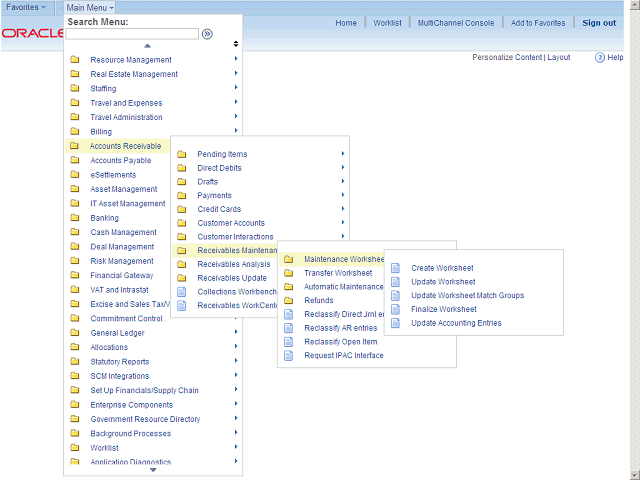Click folder icon beside Accounts Payable
This screenshot has width=640, height=480.
pos(75,160)
